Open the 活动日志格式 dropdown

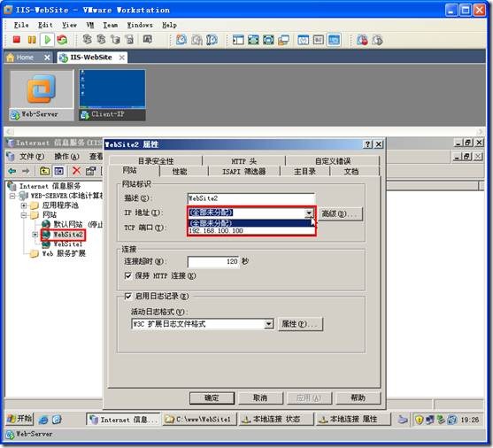pos(268,323)
